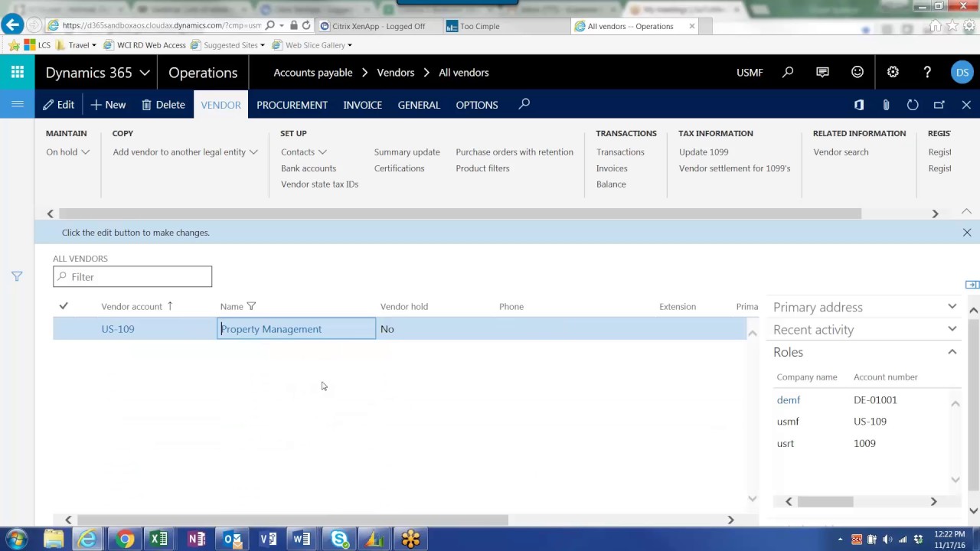
Task: Refresh the page using the refresh icon
Action: [913, 105]
